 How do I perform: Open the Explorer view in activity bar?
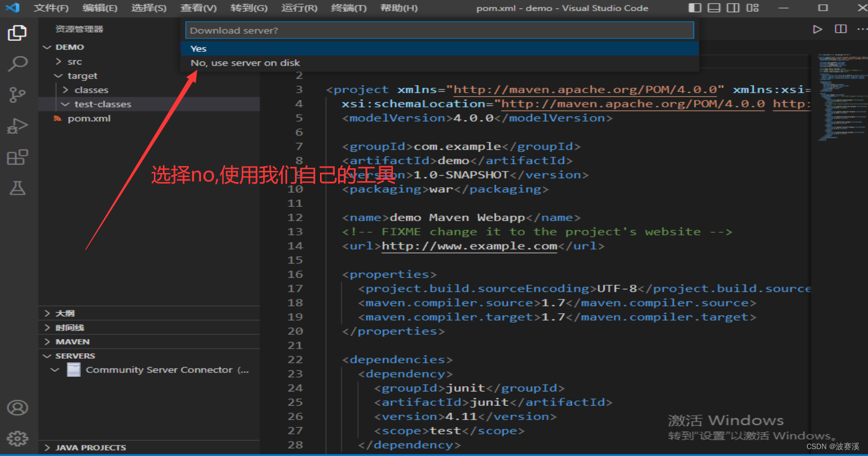click(17, 33)
